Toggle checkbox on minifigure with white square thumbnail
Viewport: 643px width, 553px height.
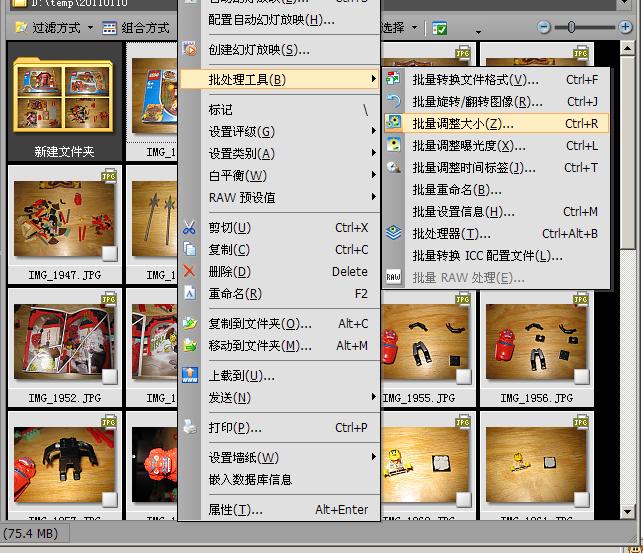pyautogui.click(x=463, y=500)
